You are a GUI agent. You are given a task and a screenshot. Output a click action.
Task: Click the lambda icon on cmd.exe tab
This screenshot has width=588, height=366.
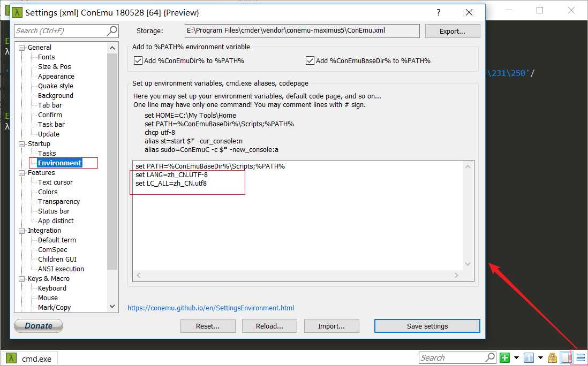[11, 358]
